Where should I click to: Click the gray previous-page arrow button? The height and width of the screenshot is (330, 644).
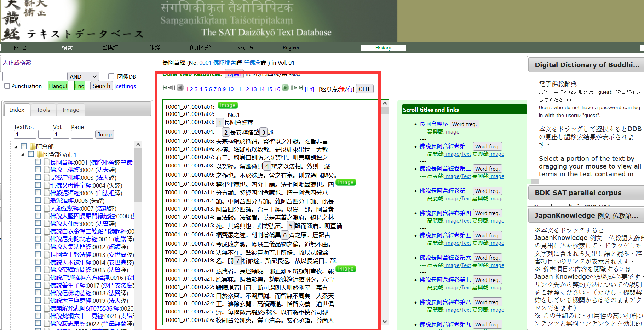[180, 88]
